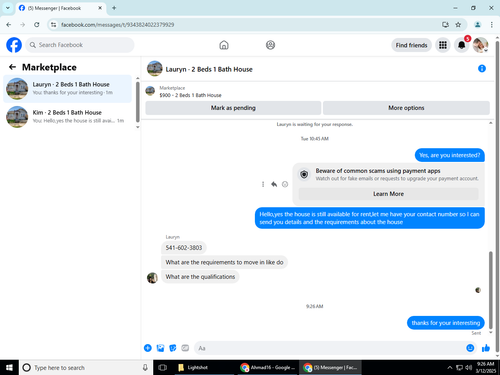Click the listing thumbnail in the chat header

[x=155, y=69]
